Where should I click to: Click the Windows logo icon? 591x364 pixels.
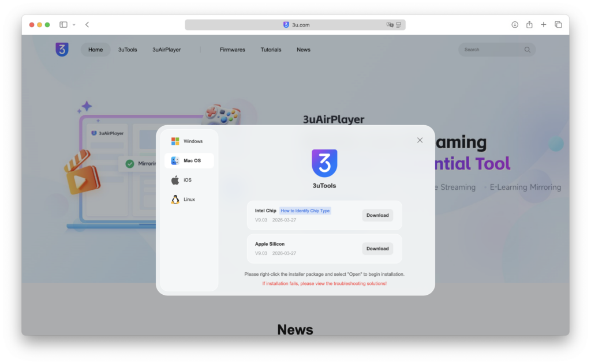click(175, 141)
